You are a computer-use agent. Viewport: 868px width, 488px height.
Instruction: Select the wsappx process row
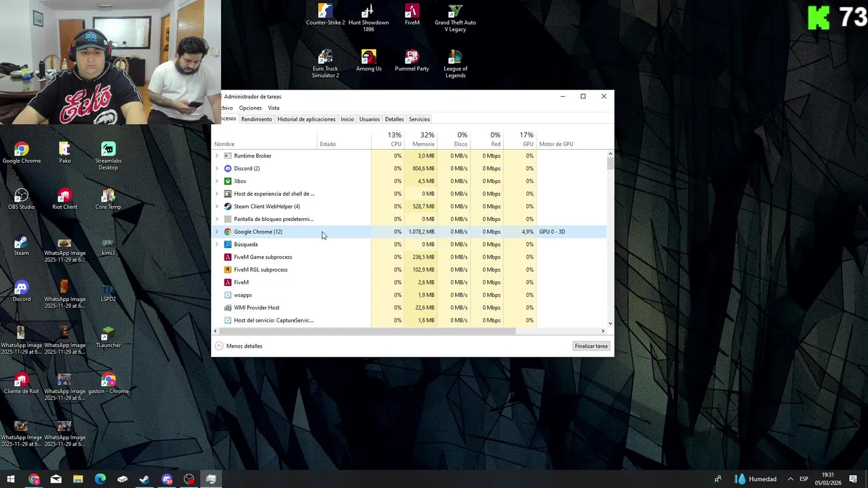(409, 295)
